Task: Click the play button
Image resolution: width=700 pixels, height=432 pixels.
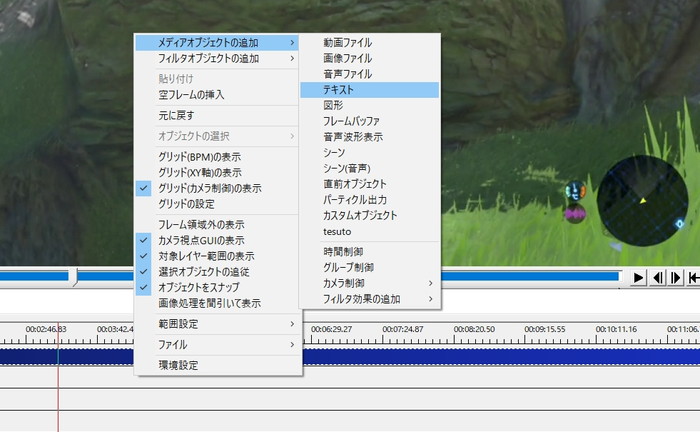Action: coord(638,278)
